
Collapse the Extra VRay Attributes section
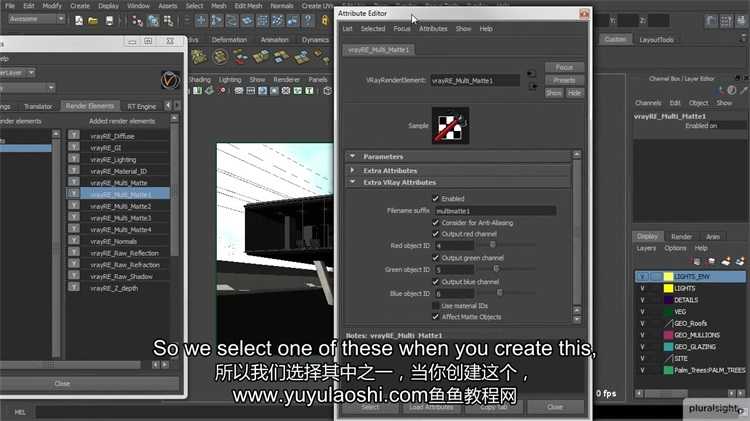(x=353, y=182)
